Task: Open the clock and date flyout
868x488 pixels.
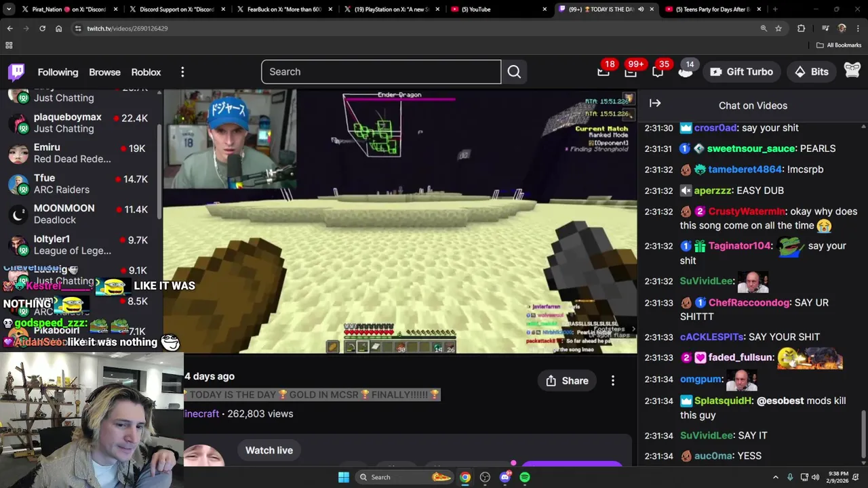Action: coord(837,477)
